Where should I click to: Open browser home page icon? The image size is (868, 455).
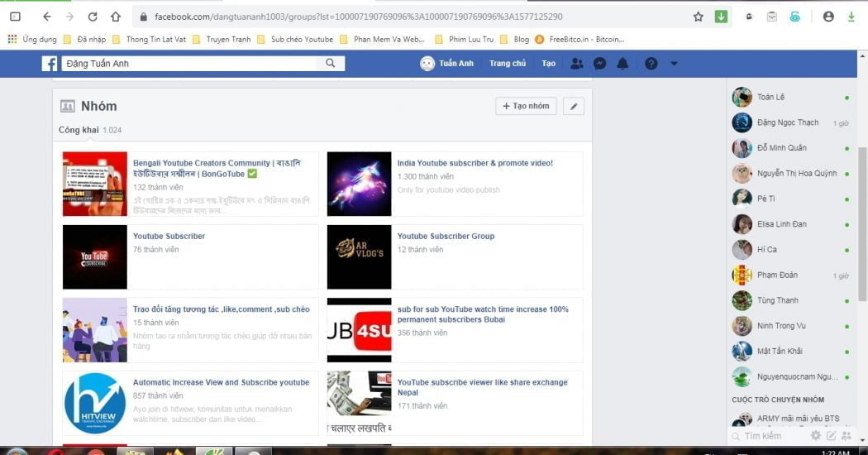(115, 17)
